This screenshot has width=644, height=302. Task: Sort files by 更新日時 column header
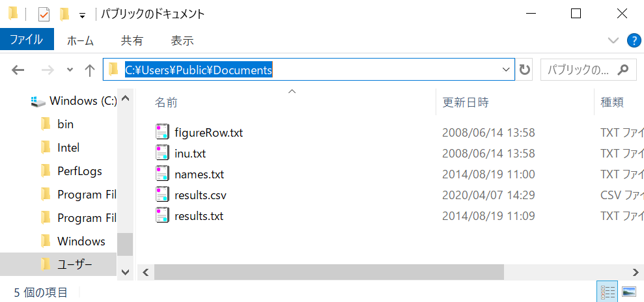[x=466, y=102]
